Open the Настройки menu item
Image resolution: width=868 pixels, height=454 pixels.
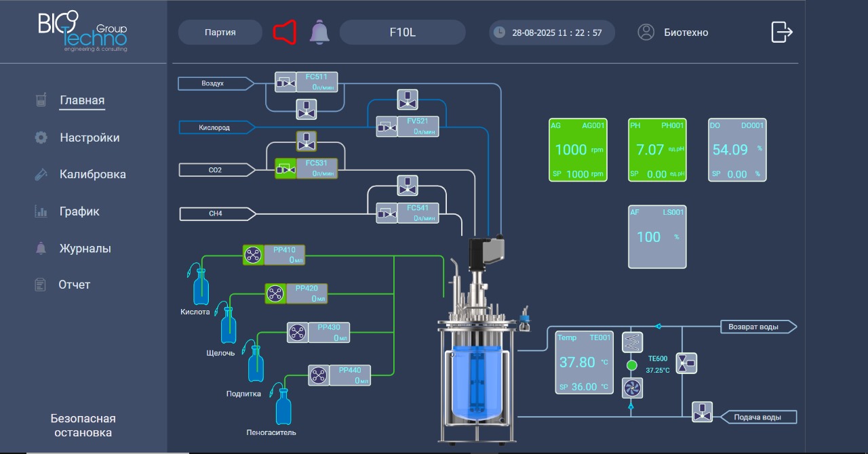pos(90,138)
